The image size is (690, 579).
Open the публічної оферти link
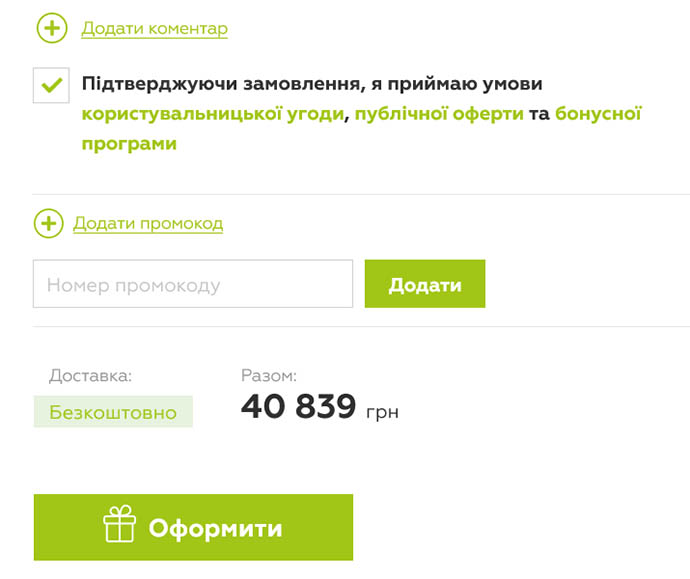(439, 114)
